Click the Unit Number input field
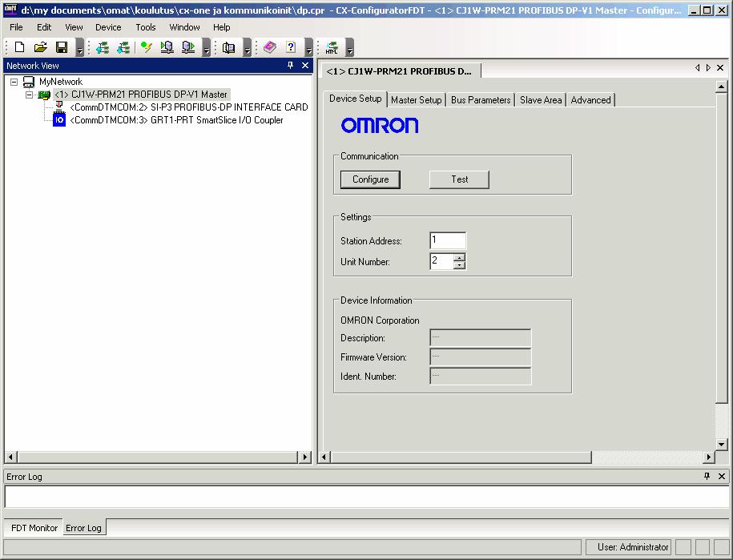The image size is (733, 560). pyautogui.click(x=441, y=261)
